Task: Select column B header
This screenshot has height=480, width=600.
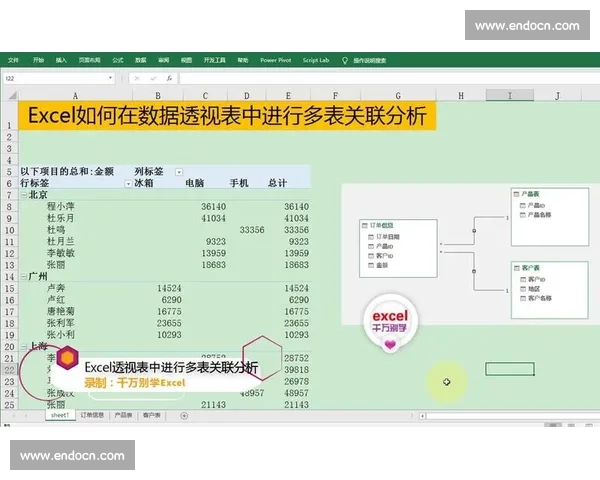Action: click(x=158, y=96)
